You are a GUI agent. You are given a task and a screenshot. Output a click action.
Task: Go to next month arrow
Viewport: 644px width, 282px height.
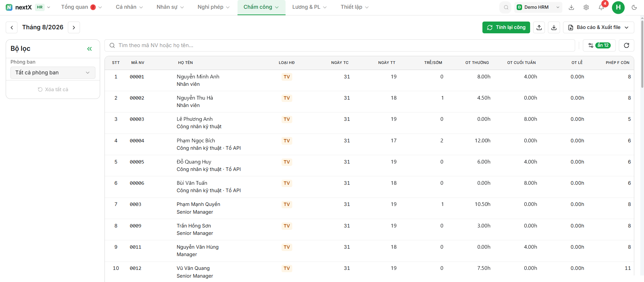click(x=74, y=28)
